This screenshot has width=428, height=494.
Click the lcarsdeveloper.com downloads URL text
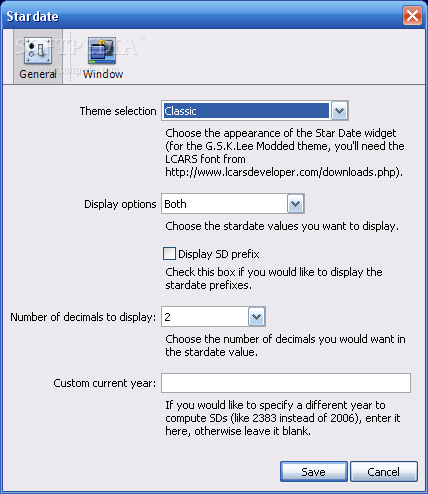pos(284,172)
